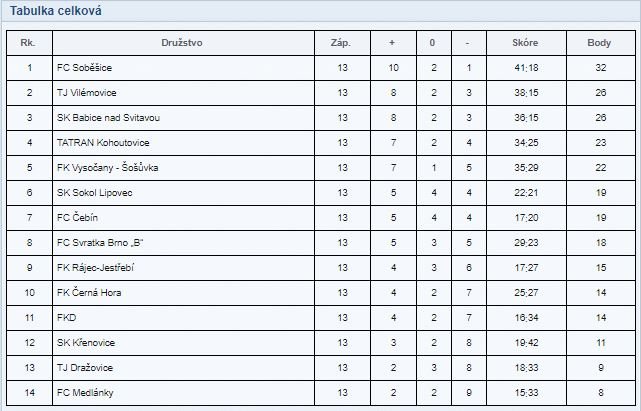Select the Rk. column header
641x411 pixels.
click(28, 43)
